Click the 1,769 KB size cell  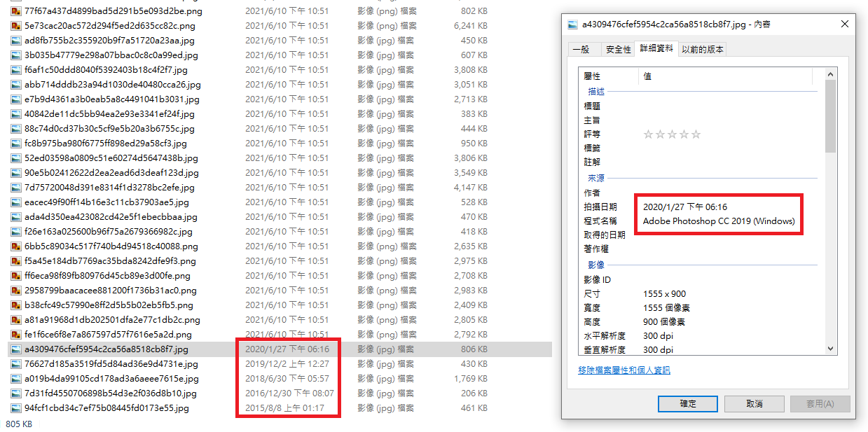click(x=471, y=379)
